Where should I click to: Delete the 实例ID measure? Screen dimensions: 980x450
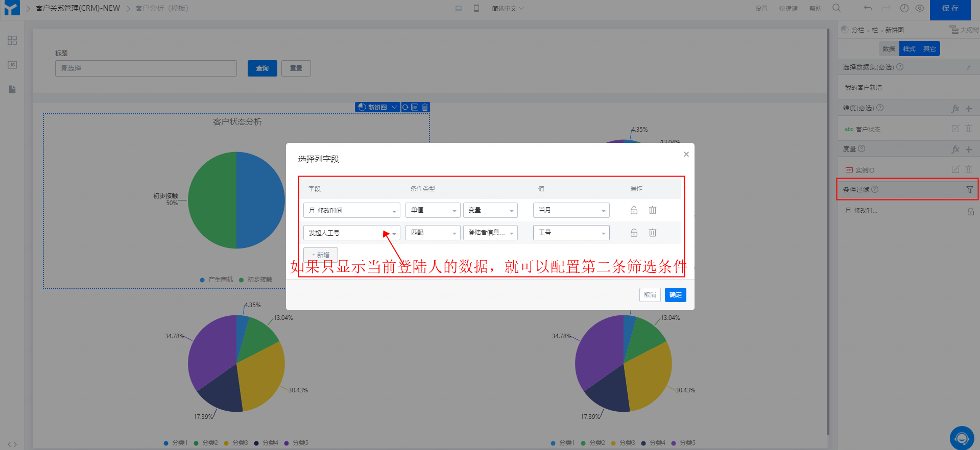pos(968,169)
